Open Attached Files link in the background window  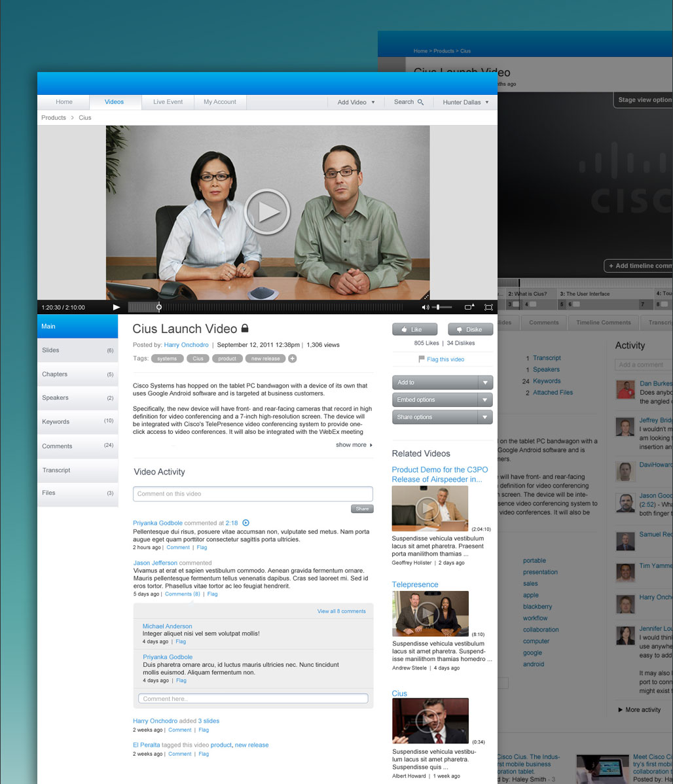coord(553,393)
